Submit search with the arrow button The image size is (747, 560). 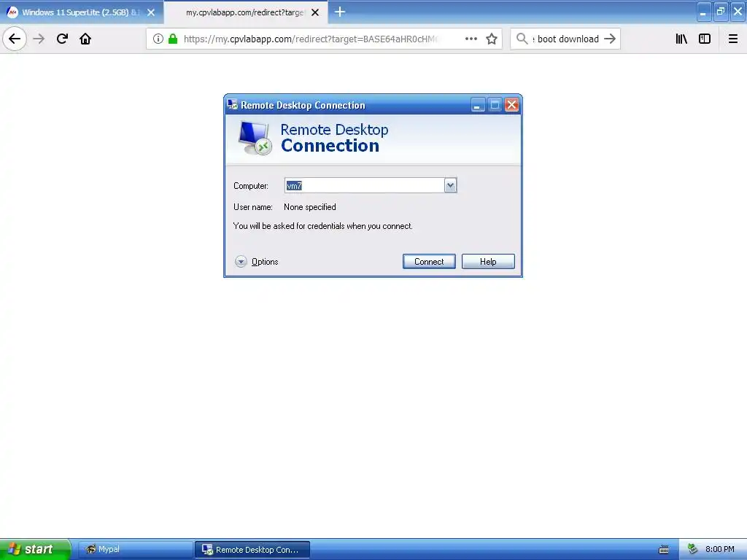point(610,39)
